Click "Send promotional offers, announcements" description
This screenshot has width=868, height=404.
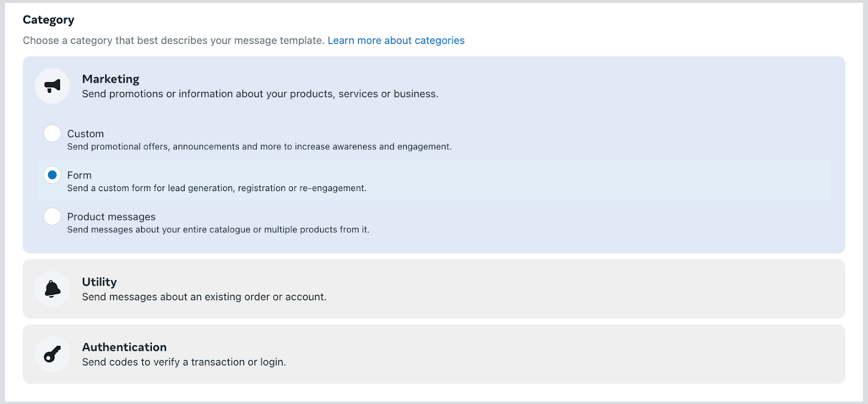tap(259, 147)
